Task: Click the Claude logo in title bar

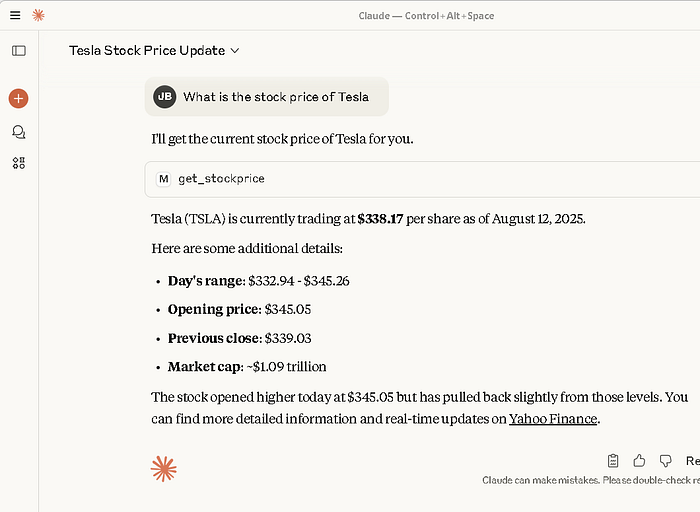Action: pos(38,15)
